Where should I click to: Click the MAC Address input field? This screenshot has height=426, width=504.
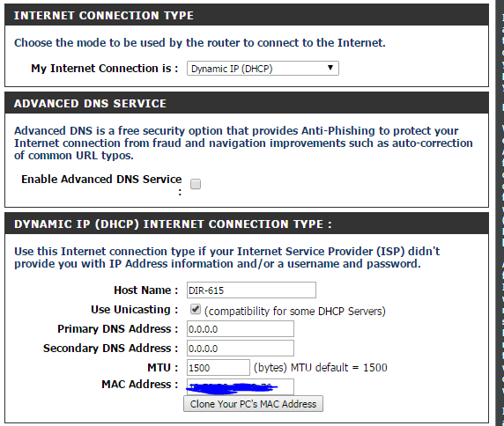(x=241, y=387)
